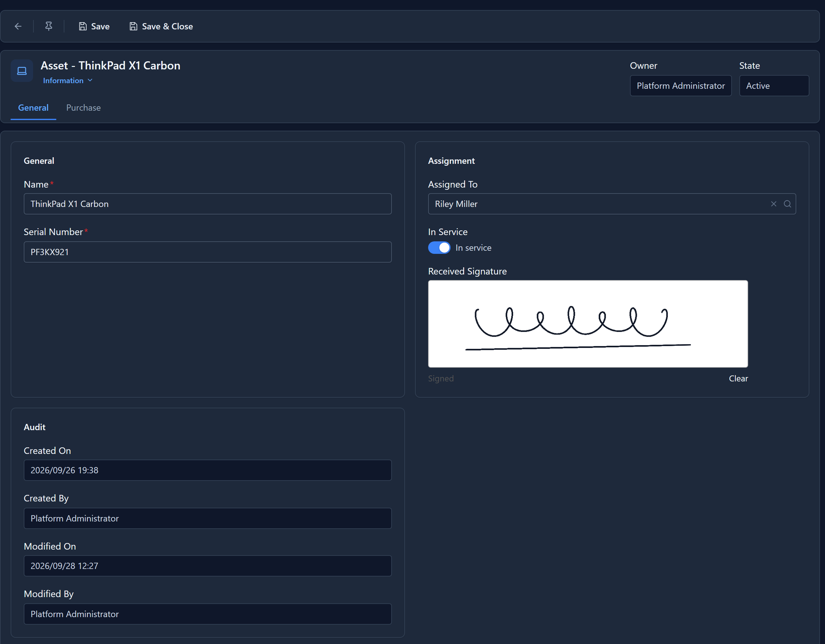Open Assigned To search lookup icon
The image size is (825, 644).
tap(787, 204)
